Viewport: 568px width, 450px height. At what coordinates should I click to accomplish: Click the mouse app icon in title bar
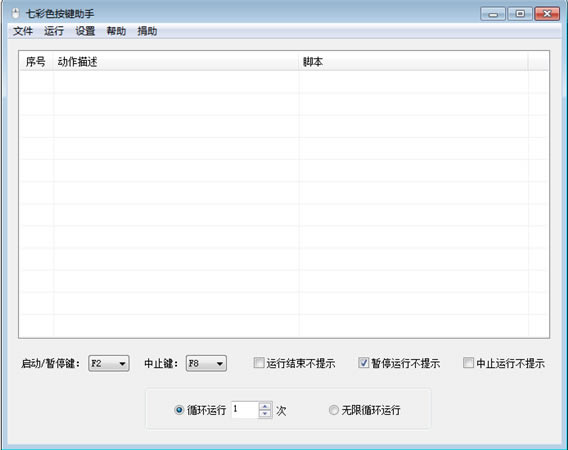(15, 14)
